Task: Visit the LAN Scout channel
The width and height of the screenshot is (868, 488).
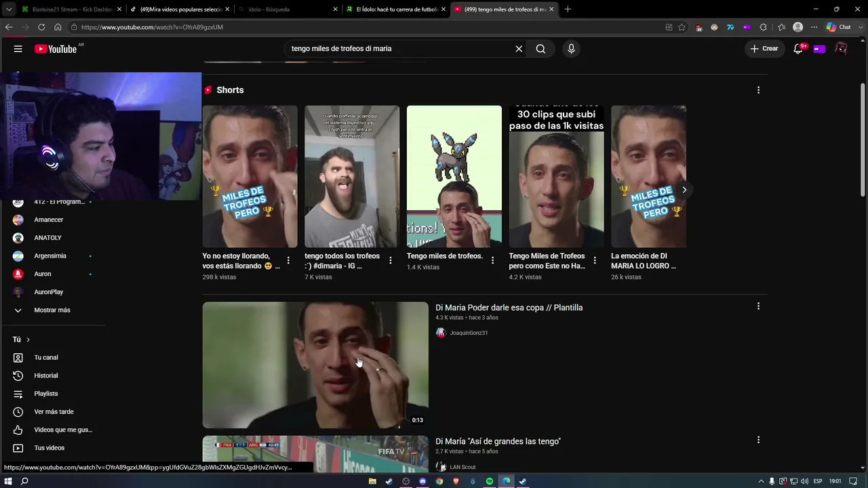Action: pos(462,467)
